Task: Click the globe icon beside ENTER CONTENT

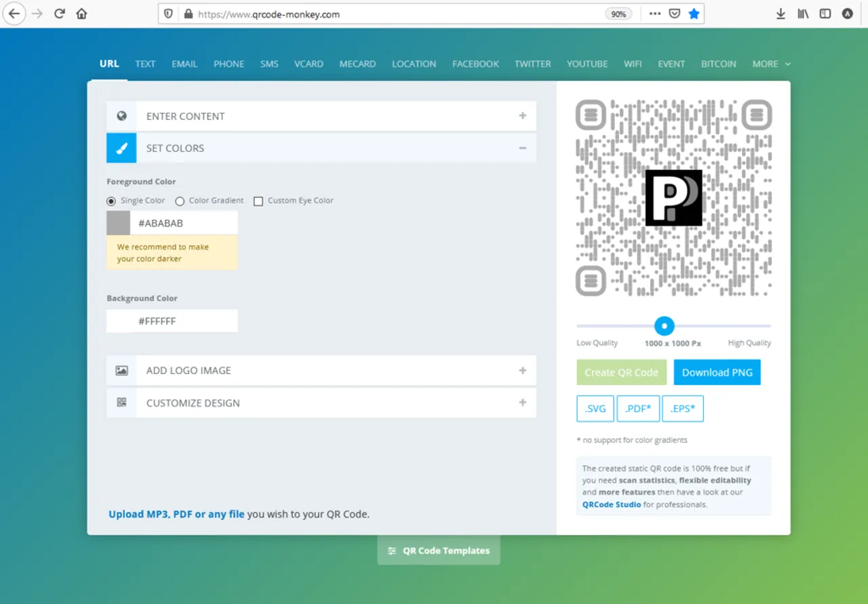Action: coord(121,115)
